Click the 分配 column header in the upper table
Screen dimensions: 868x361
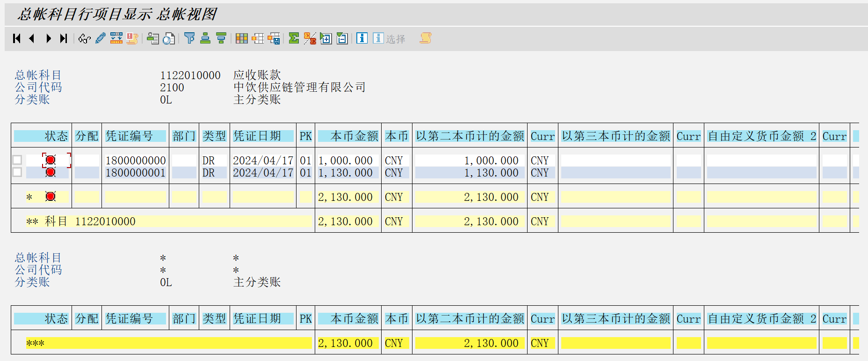coord(87,136)
